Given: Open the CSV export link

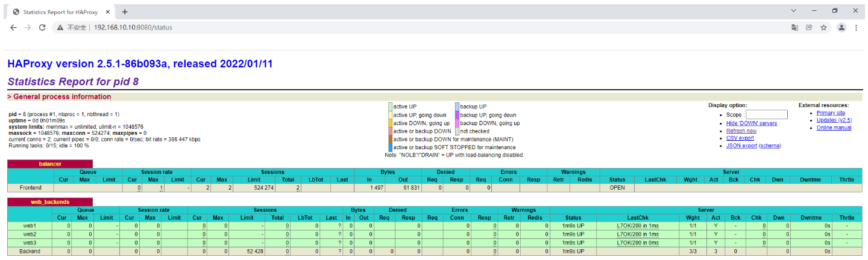Looking at the screenshot, I should [x=740, y=138].
